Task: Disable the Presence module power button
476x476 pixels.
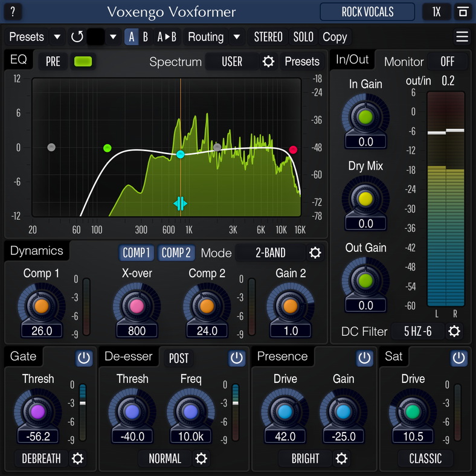Action: coord(364,358)
